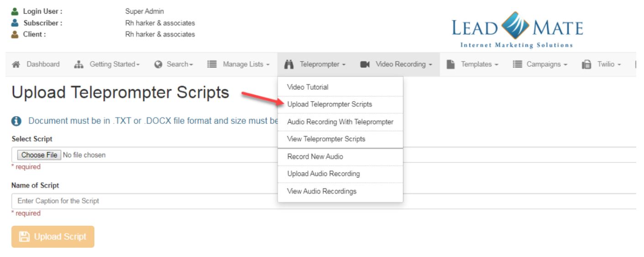
Task: Open View Teleprompter Scripts from menu
Action: 326,139
